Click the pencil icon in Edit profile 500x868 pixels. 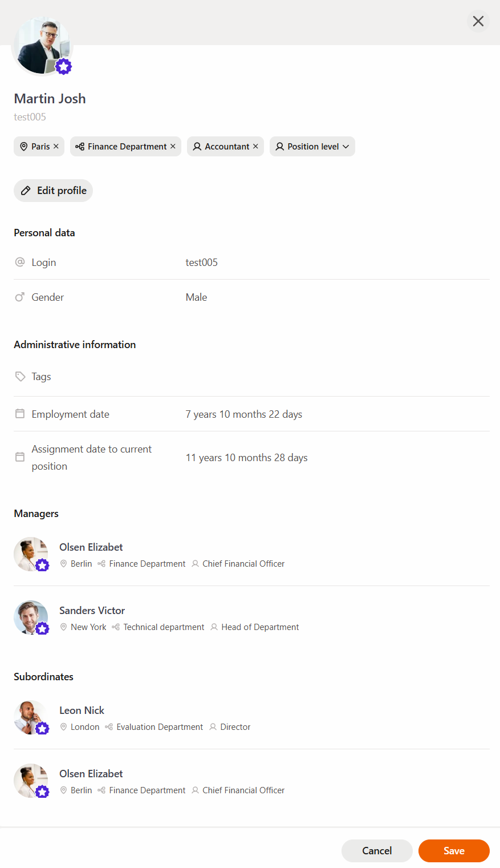click(x=26, y=191)
